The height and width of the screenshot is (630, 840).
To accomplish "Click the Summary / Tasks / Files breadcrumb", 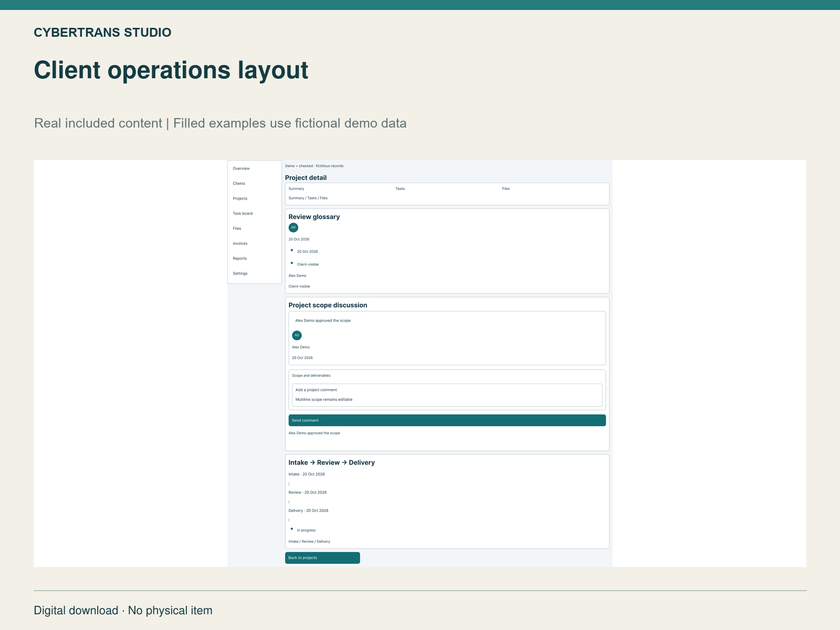I will point(308,198).
